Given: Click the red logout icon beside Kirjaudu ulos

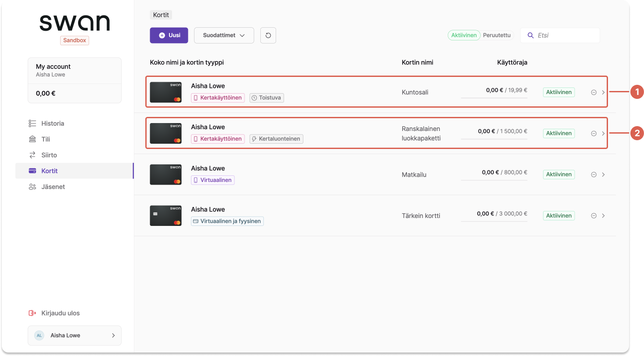Looking at the screenshot, I should (32, 313).
